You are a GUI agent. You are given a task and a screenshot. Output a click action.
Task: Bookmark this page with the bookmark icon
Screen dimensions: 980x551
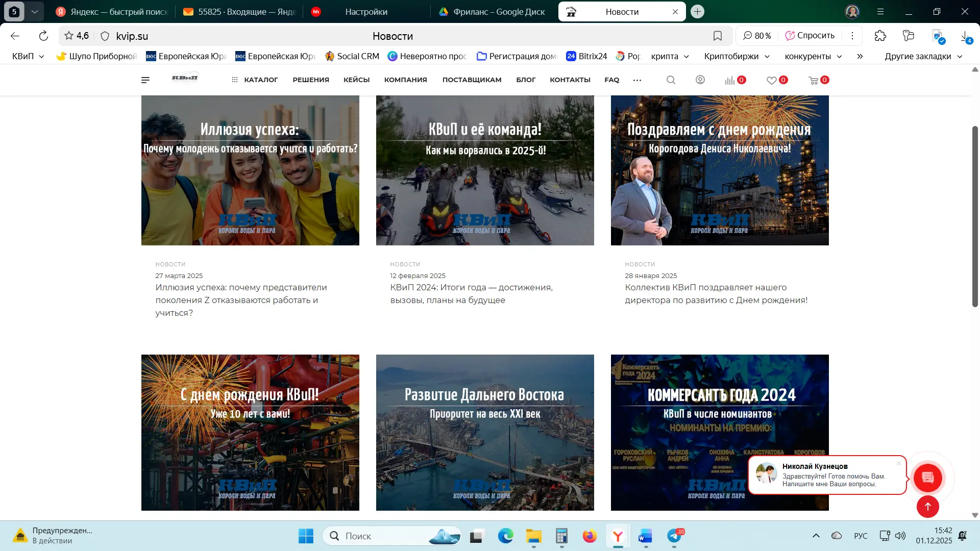tap(718, 36)
